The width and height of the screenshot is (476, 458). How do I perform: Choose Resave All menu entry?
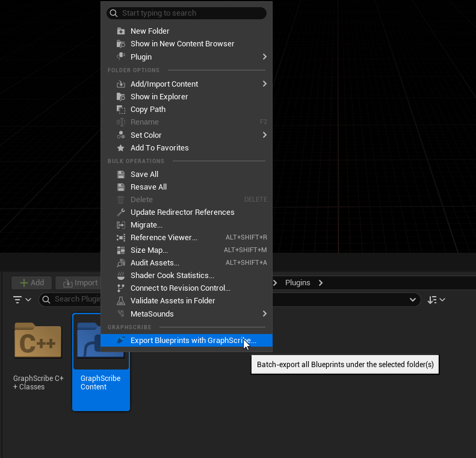coord(187,187)
